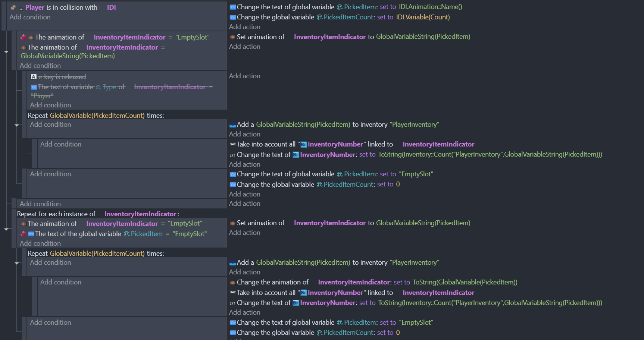Collapse the Repeat for each instance event
Viewport: 644px width, 340px height.
pos(6,230)
